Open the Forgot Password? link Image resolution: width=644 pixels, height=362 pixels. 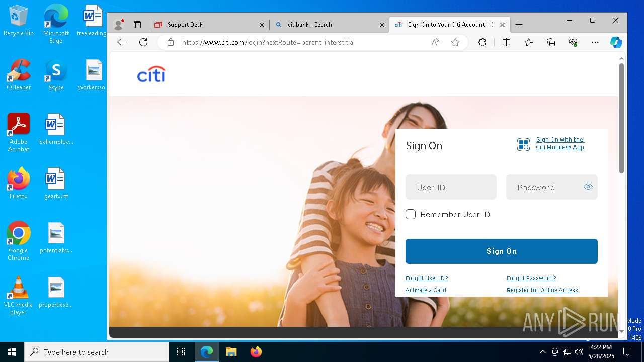tap(531, 278)
